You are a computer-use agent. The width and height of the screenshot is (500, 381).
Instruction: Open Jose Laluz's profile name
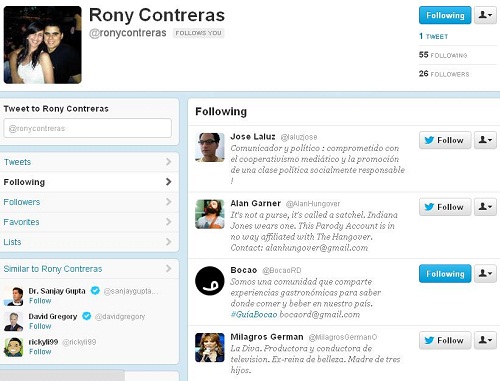[253, 137]
